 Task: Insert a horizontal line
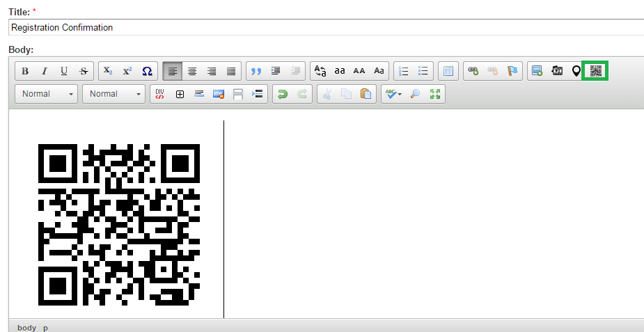[x=199, y=94]
